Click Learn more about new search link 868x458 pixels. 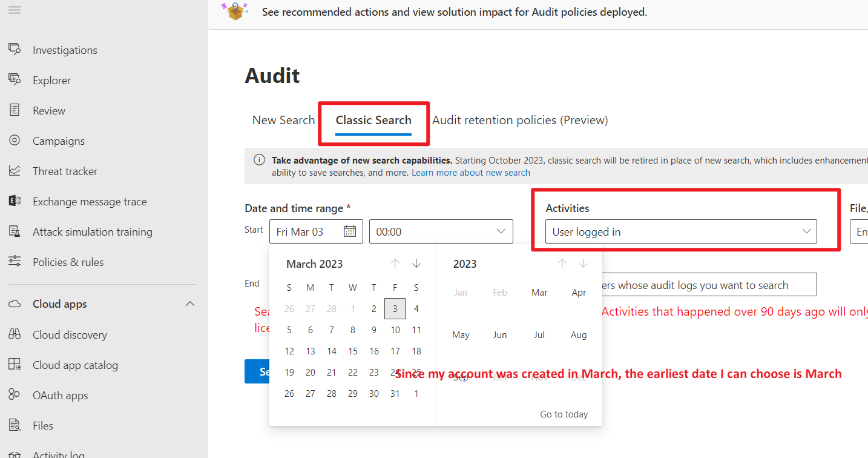point(471,173)
